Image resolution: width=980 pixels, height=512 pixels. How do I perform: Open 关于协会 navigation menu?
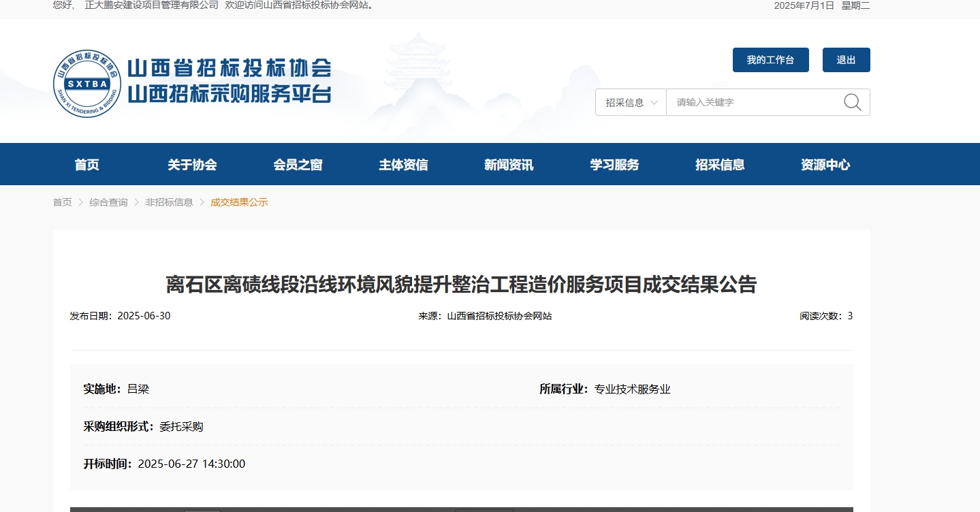point(192,165)
